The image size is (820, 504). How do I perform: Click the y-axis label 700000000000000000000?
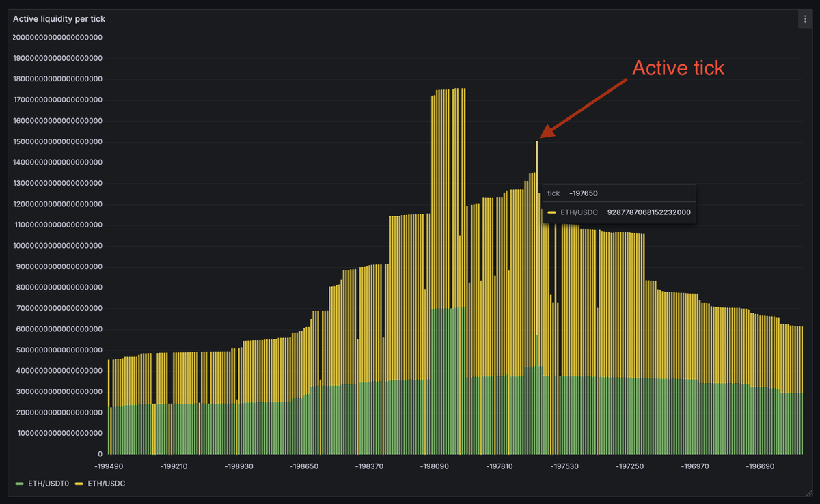[60, 308]
